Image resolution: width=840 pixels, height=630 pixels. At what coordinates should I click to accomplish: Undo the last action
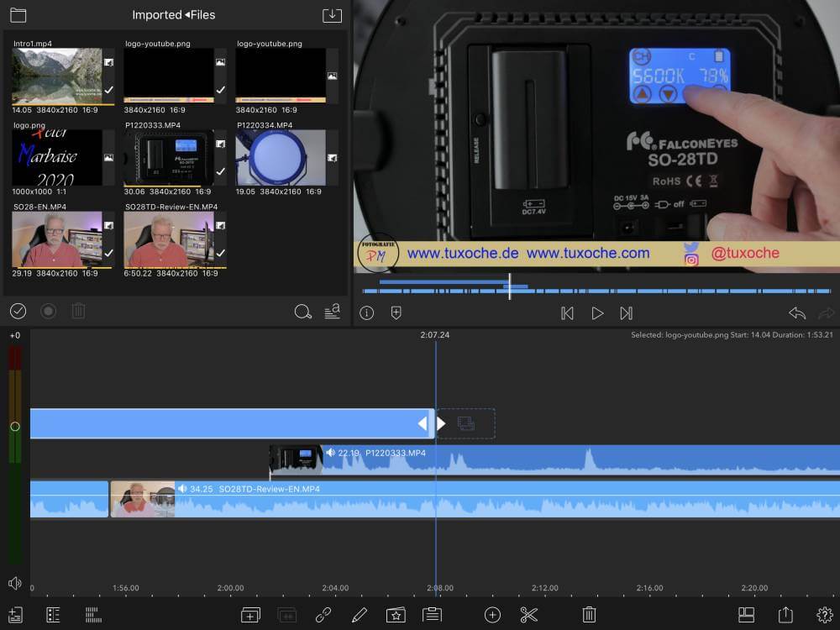point(797,312)
